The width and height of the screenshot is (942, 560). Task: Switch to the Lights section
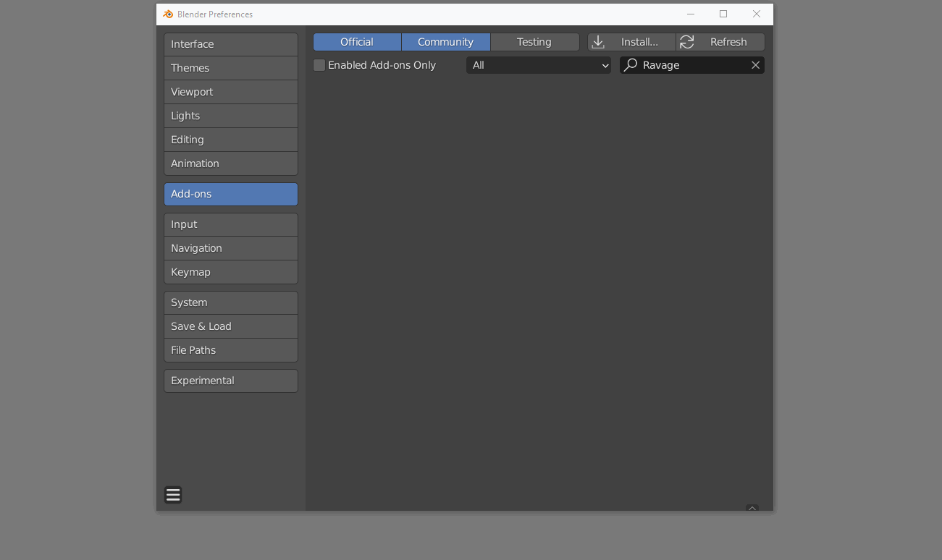[231, 116]
